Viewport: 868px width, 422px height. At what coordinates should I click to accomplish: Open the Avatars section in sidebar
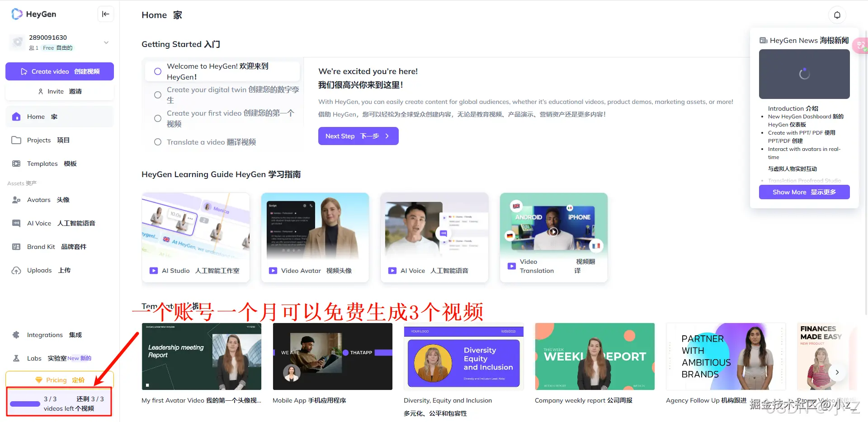tap(38, 200)
